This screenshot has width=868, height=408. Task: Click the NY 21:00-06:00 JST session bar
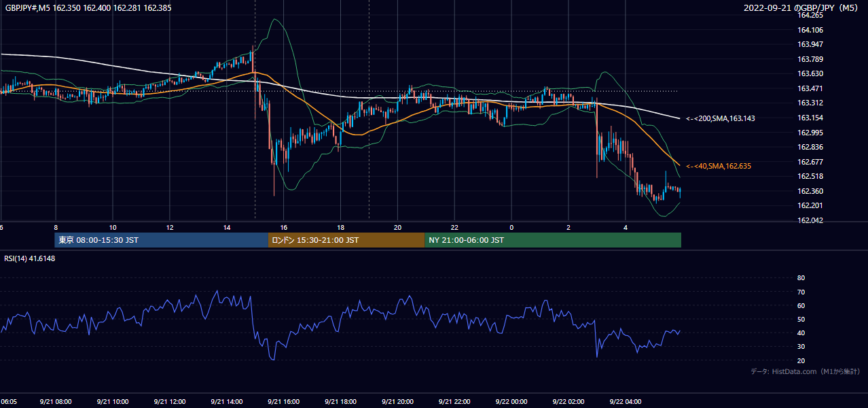[553, 240]
